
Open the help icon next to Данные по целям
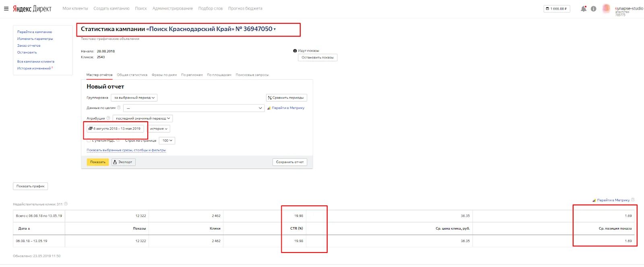(x=119, y=108)
